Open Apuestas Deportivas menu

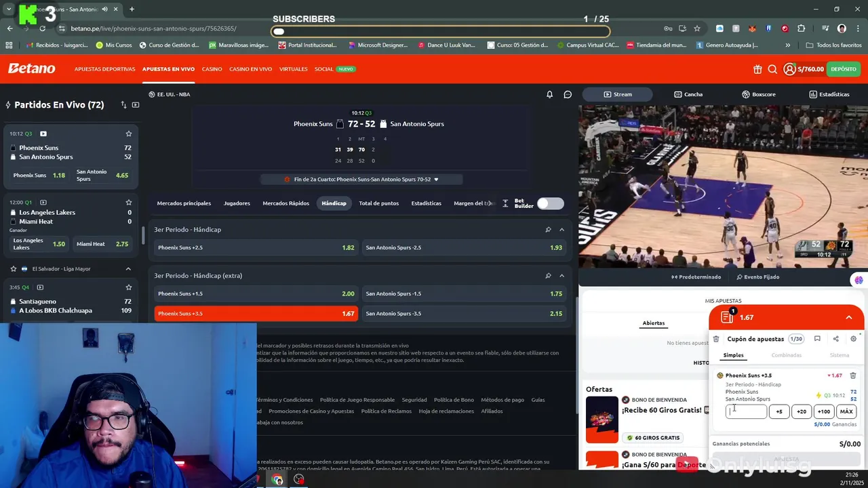(x=104, y=69)
